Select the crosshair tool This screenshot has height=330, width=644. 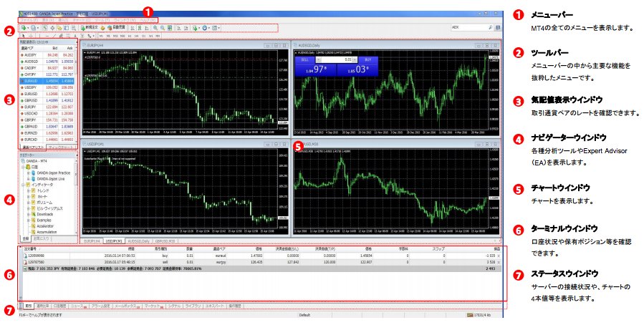30,36
